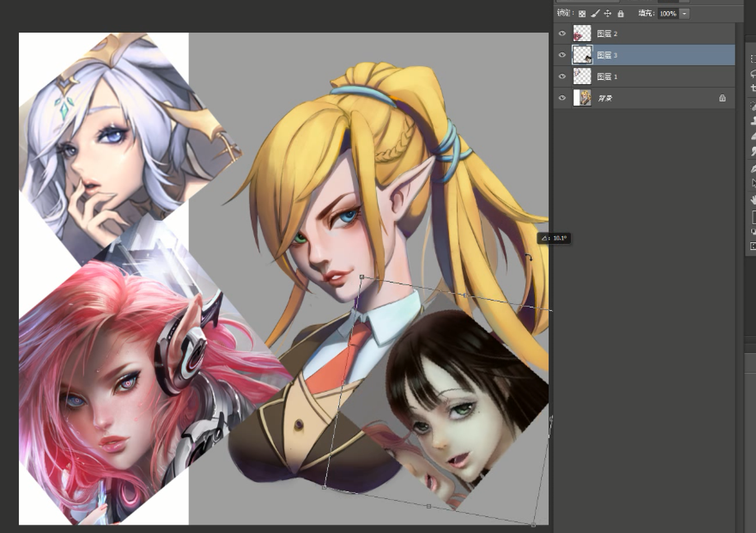Select layer named 背景

(x=604, y=98)
